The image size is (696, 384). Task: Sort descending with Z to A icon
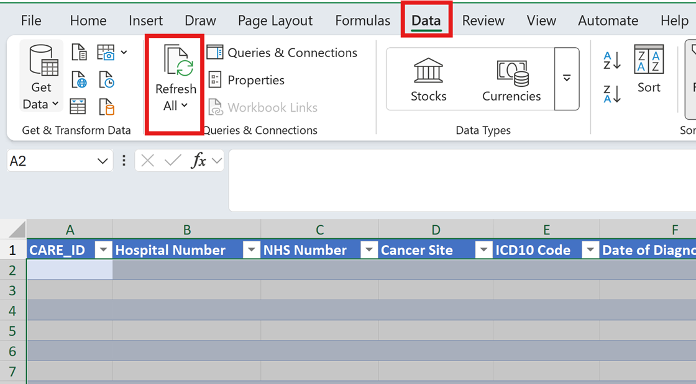tap(612, 94)
